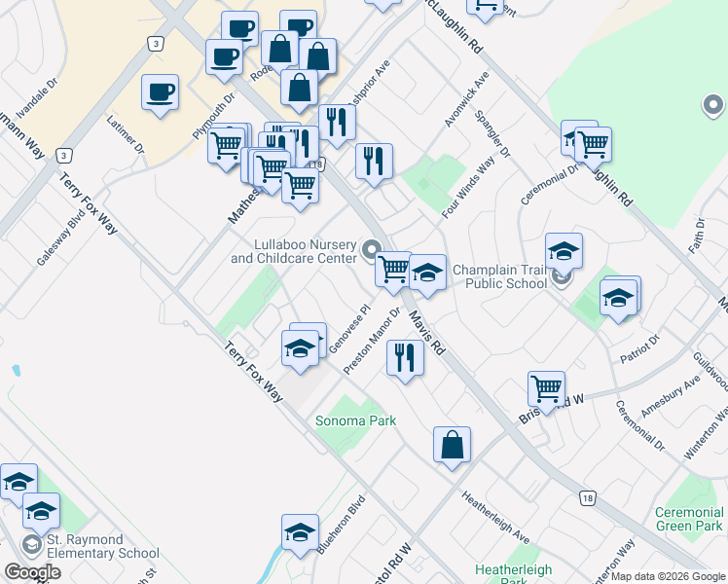Click the Lullaboo Nursery and Childcare Center label

(x=294, y=251)
